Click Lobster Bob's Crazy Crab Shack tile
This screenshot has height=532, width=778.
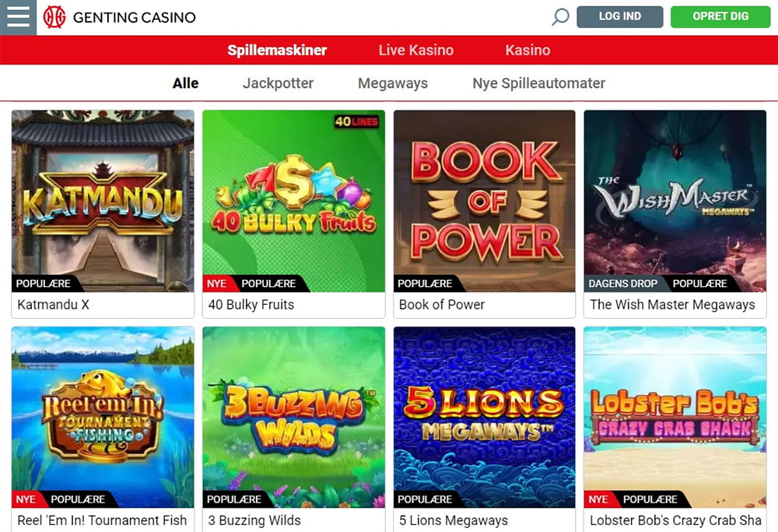[x=675, y=417]
